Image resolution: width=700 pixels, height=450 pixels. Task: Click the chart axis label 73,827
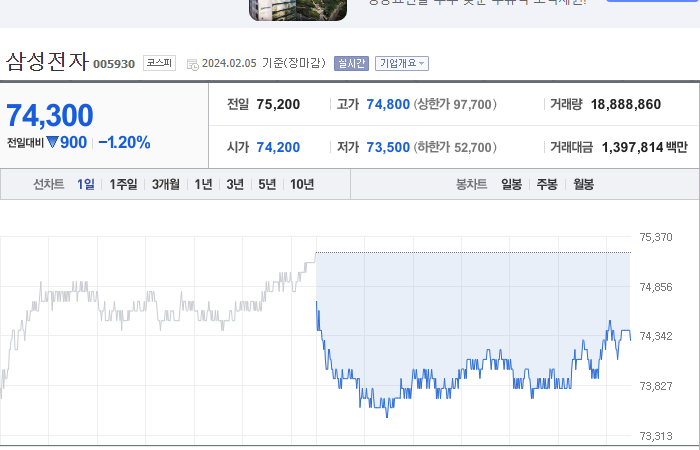click(x=656, y=386)
